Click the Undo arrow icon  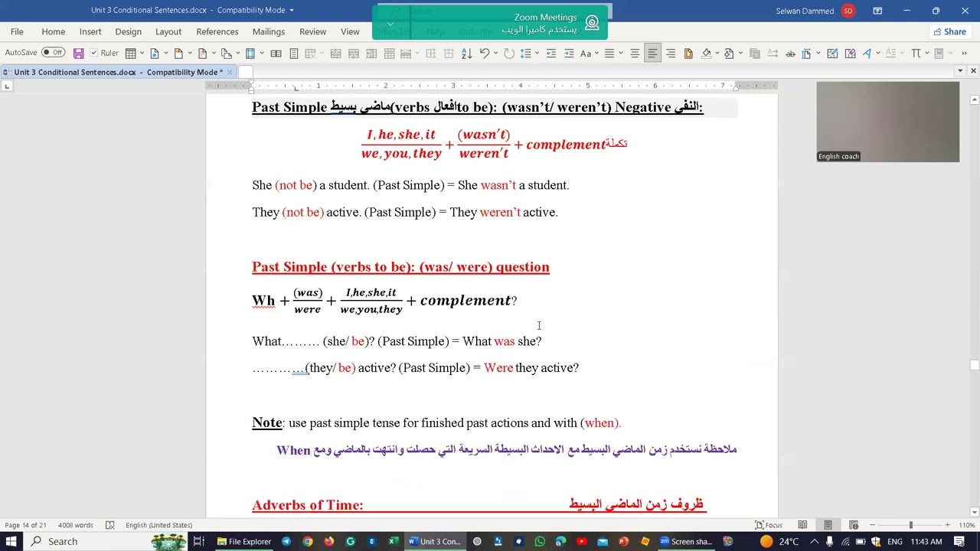pyautogui.click(x=484, y=54)
